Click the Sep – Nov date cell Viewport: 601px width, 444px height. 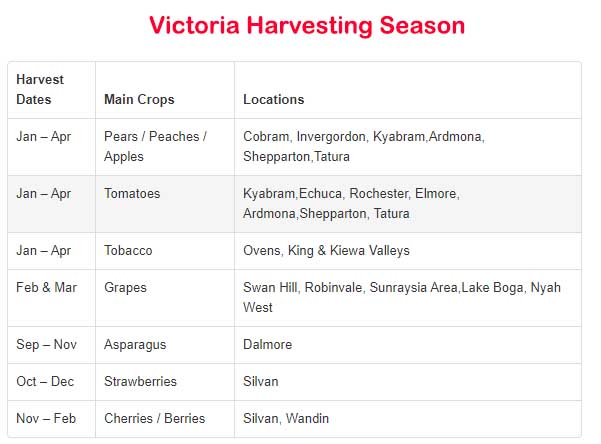coord(51,345)
